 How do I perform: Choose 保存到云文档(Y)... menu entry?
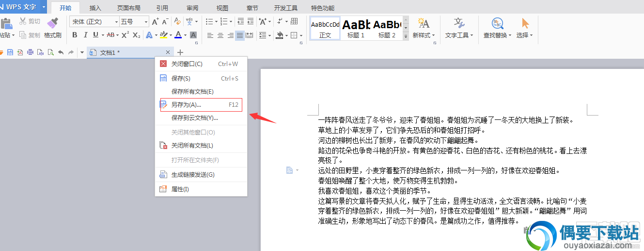[x=201, y=117]
